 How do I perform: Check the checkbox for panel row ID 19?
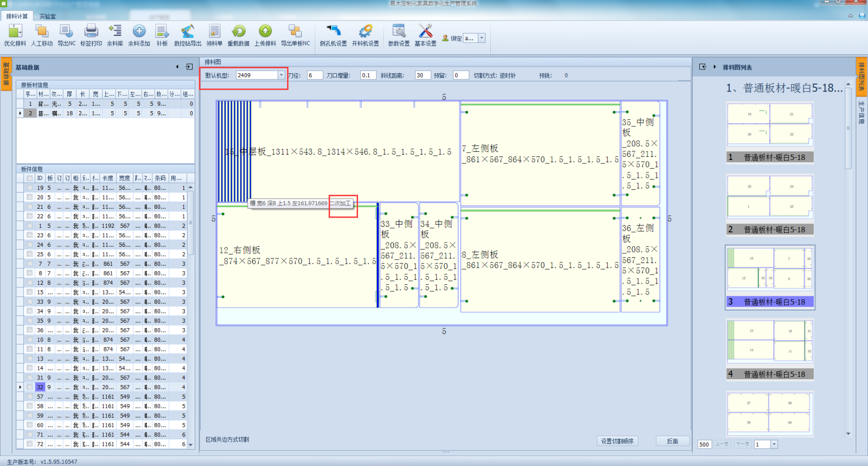30,188
